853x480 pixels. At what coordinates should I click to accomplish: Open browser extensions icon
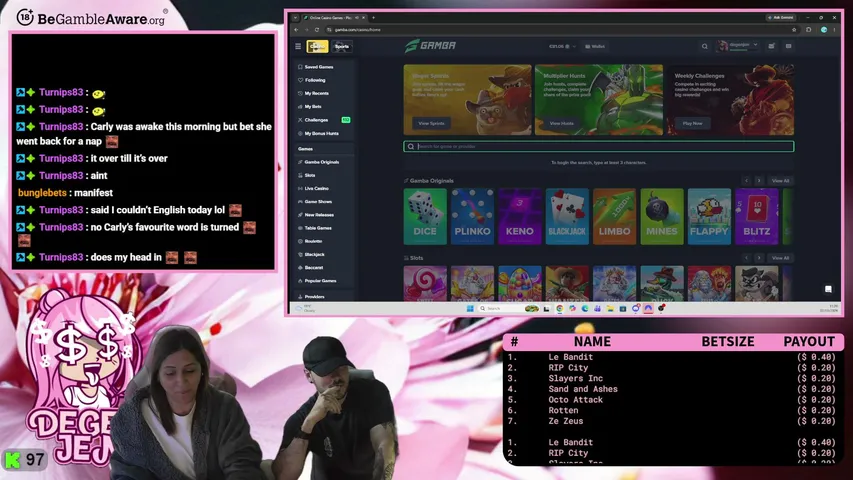(808, 30)
